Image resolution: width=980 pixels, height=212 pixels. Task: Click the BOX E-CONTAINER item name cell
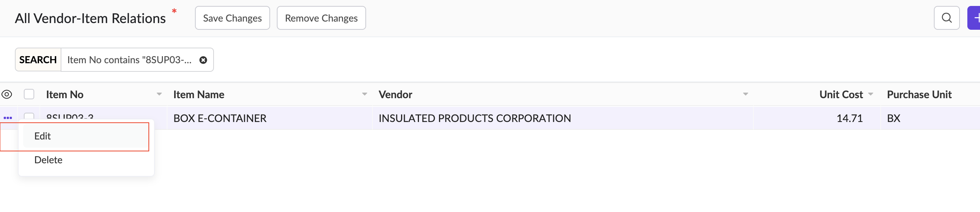coord(220,118)
